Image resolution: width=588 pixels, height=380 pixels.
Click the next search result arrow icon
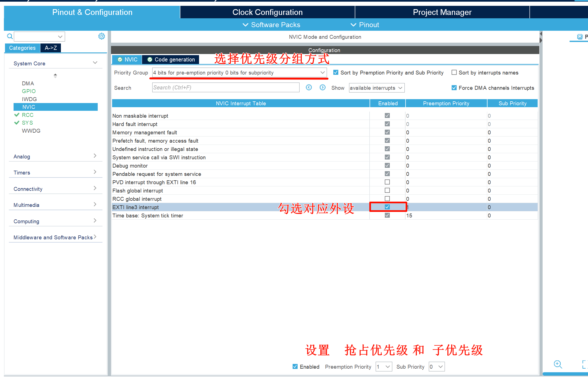(323, 88)
